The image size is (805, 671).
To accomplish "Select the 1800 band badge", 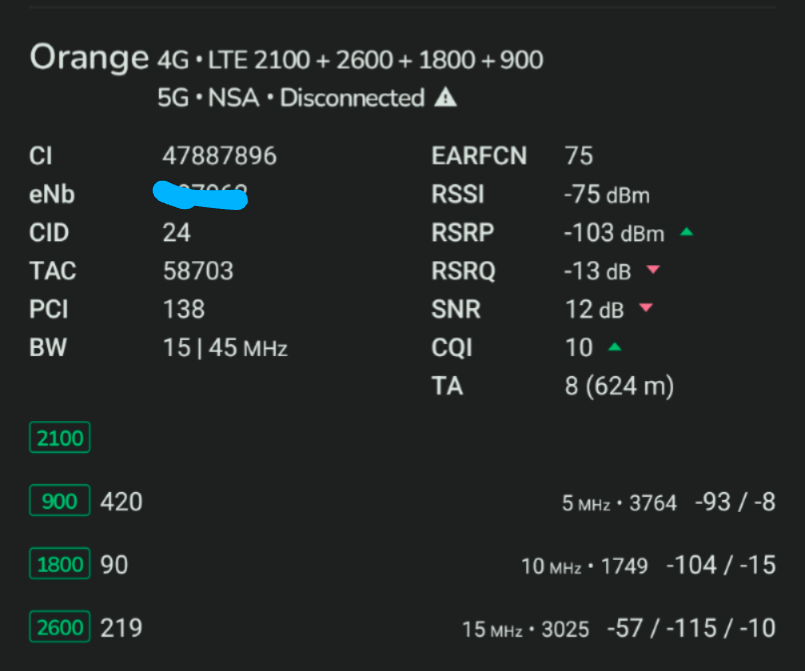I will pos(59,564).
